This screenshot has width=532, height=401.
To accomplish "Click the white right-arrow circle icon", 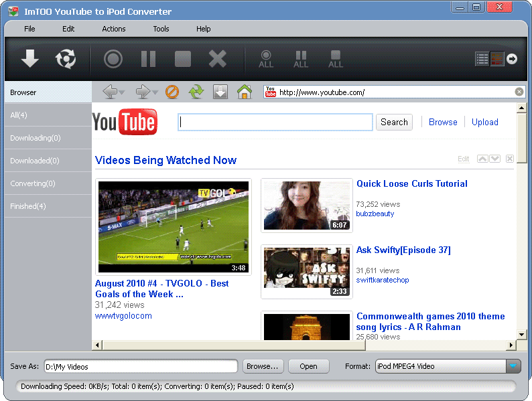I will point(512,59).
